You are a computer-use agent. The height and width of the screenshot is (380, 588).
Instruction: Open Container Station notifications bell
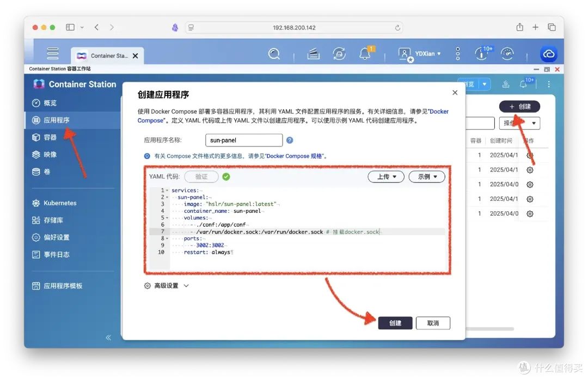point(523,84)
